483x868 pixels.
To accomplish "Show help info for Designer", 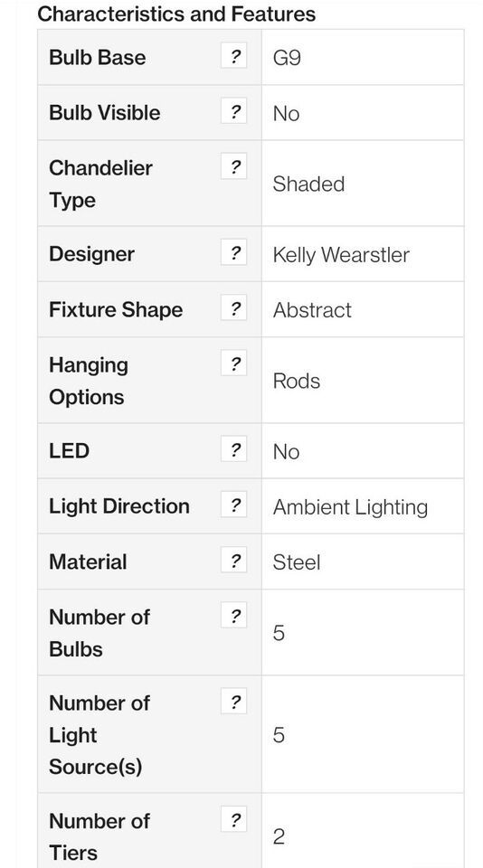I will point(233,252).
